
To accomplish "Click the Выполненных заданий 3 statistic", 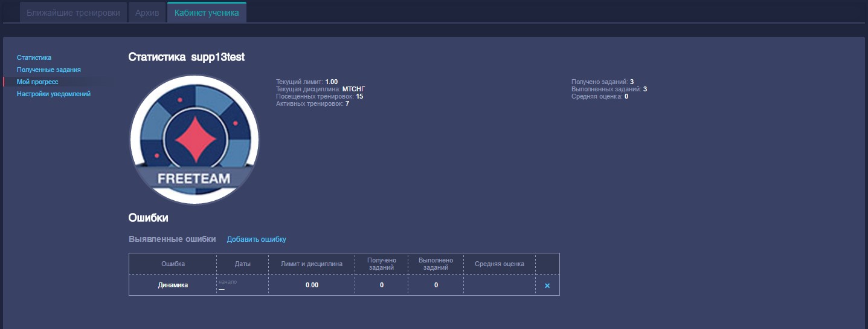I will click(609, 89).
